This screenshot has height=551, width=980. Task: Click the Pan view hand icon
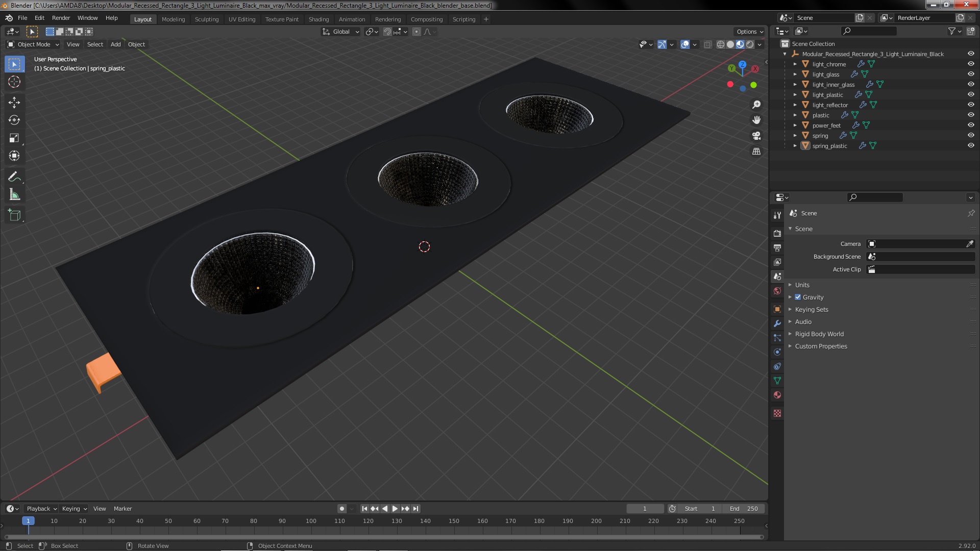tap(756, 120)
